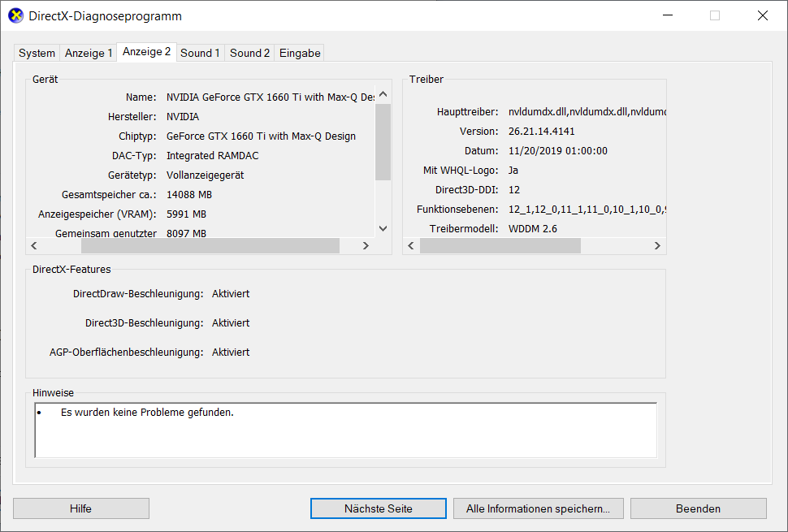788x532 pixels.
Task: Click the Direct3D-DDI value 12
Action: tap(514, 190)
